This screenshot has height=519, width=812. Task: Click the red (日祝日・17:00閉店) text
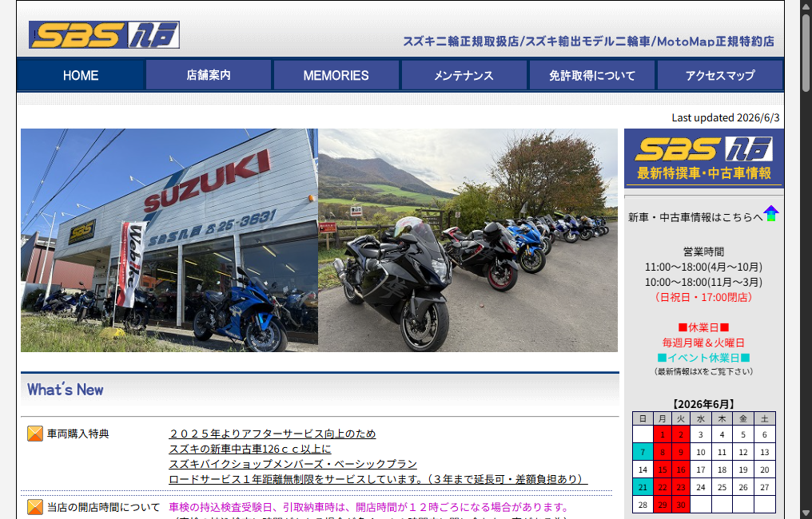[x=703, y=297]
